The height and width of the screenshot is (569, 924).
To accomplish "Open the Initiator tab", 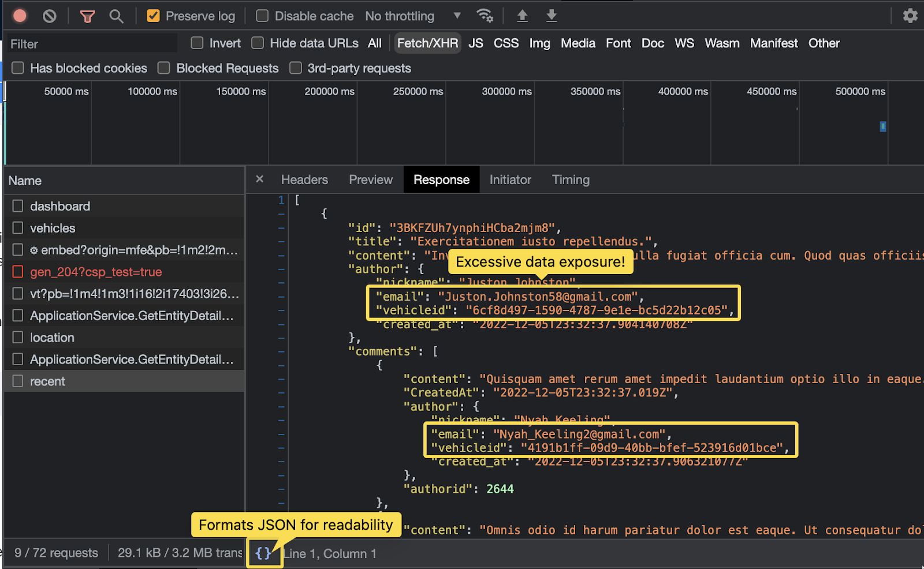I will click(x=511, y=179).
